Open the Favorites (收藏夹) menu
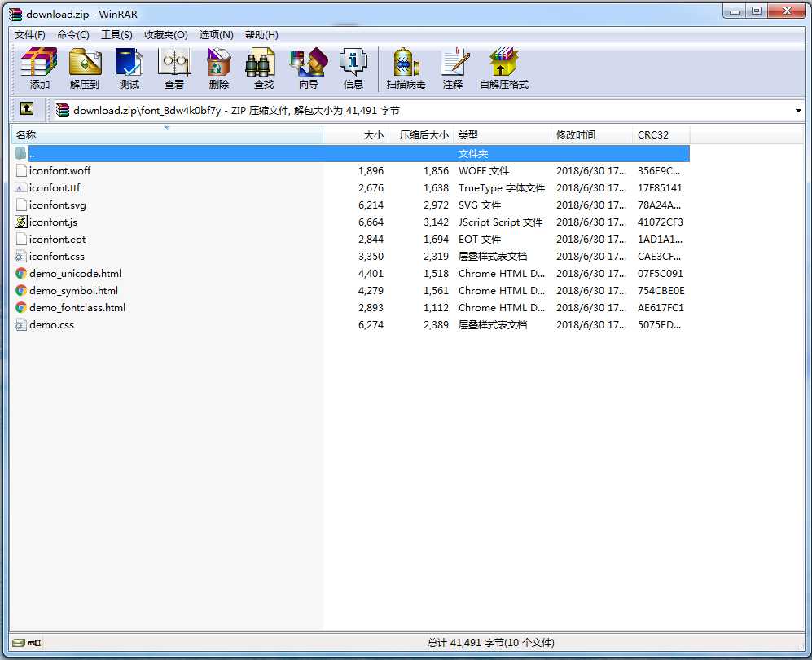 coord(165,35)
